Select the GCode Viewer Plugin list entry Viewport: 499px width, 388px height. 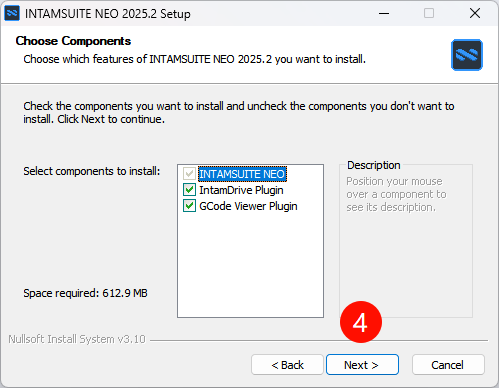(248, 206)
